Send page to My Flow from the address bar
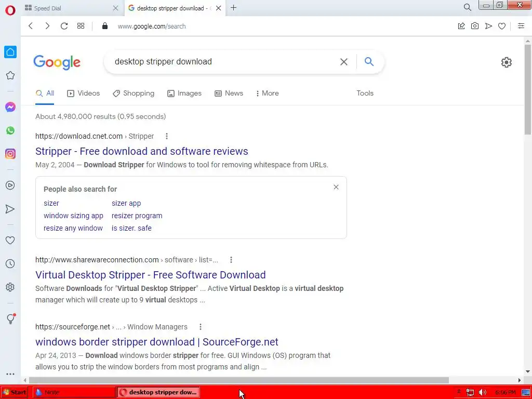 [488, 26]
